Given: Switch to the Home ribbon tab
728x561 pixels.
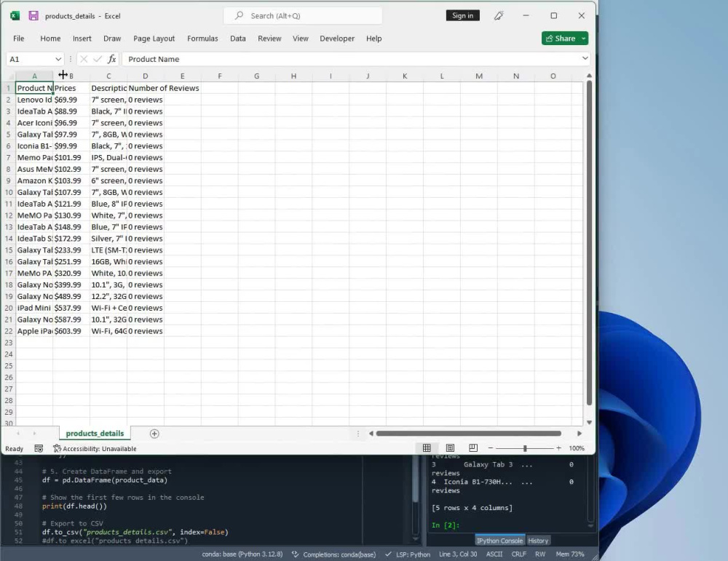Looking at the screenshot, I should pyautogui.click(x=50, y=39).
